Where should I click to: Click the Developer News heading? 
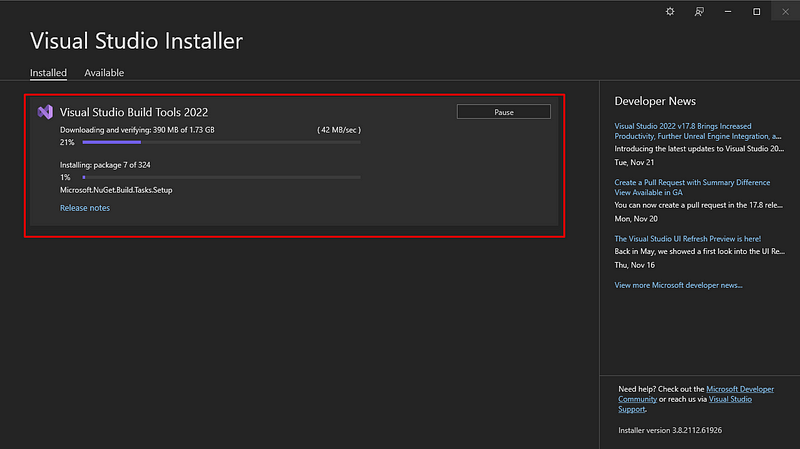click(x=655, y=101)
